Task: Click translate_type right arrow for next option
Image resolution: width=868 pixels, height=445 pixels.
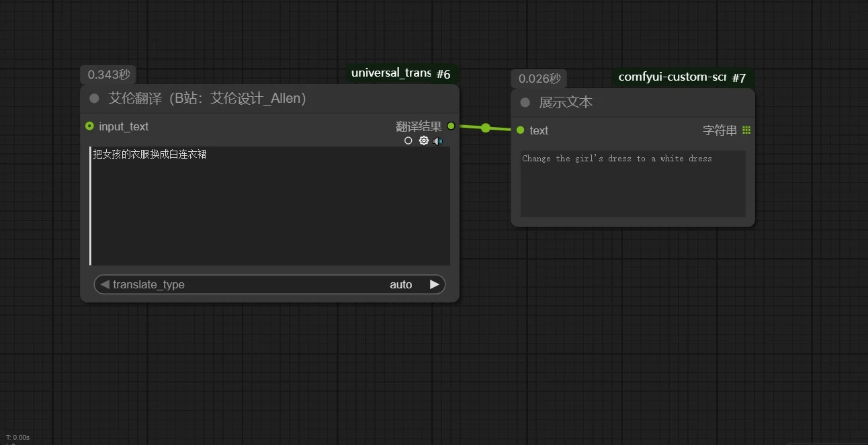Action: coord(435,284)
